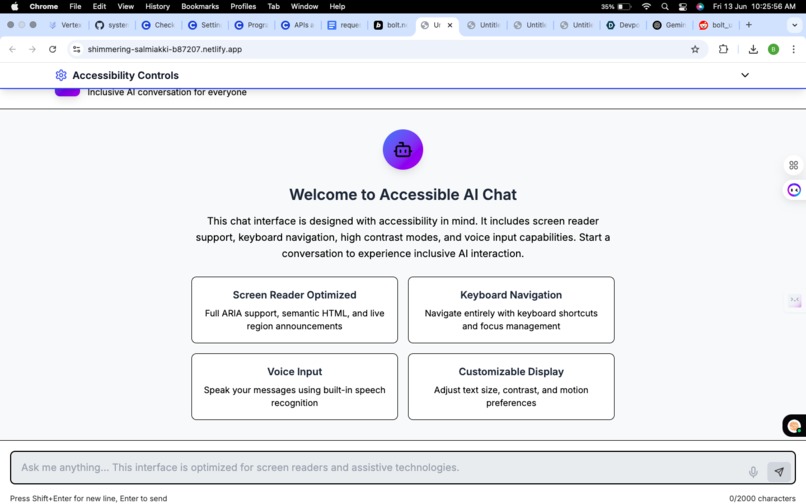
Task: Switch to the Vertex tab
Action: pyautogui.click(x=65, y=25)
